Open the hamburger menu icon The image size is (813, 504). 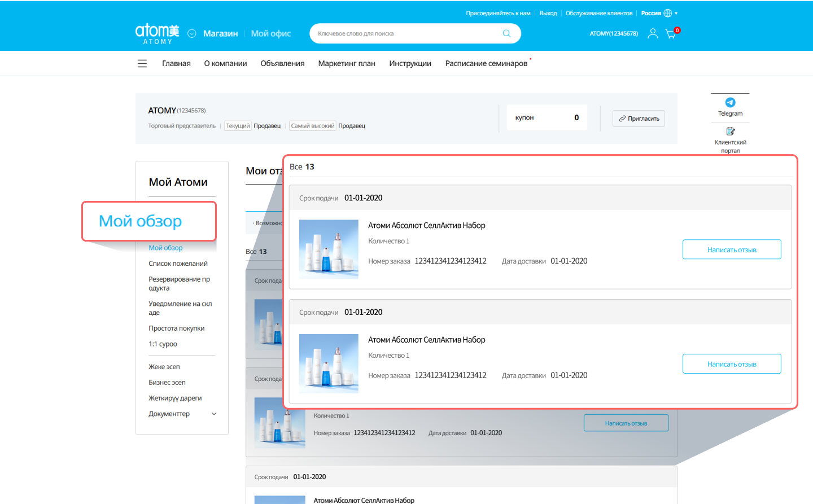click(142, 63)
